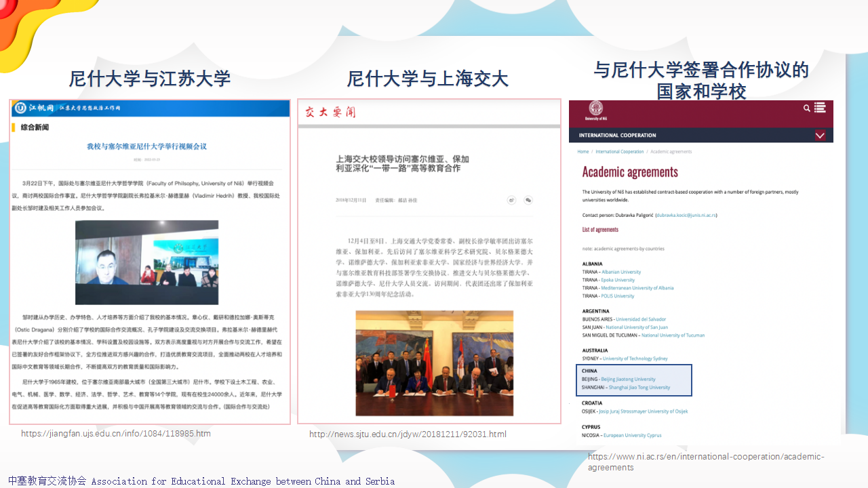Click the ARGENTINA country heading
868x488 pixels.
click(595, 311)
